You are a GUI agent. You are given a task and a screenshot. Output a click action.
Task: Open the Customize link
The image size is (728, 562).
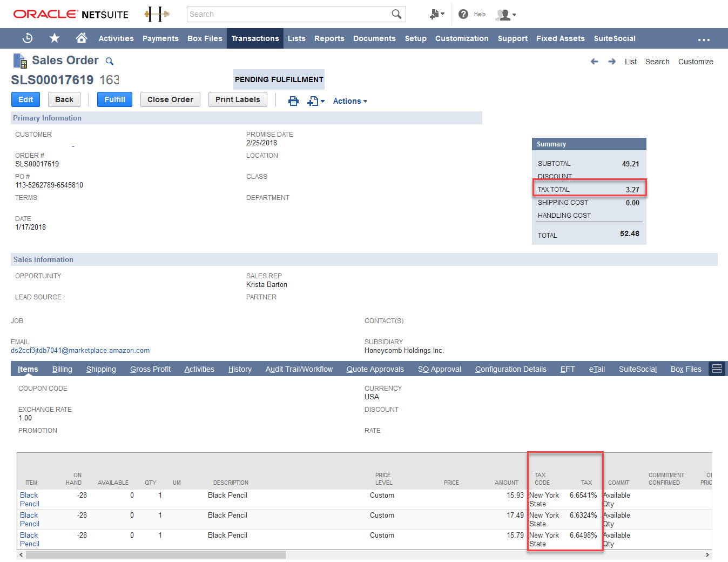[x=696, y=62]
